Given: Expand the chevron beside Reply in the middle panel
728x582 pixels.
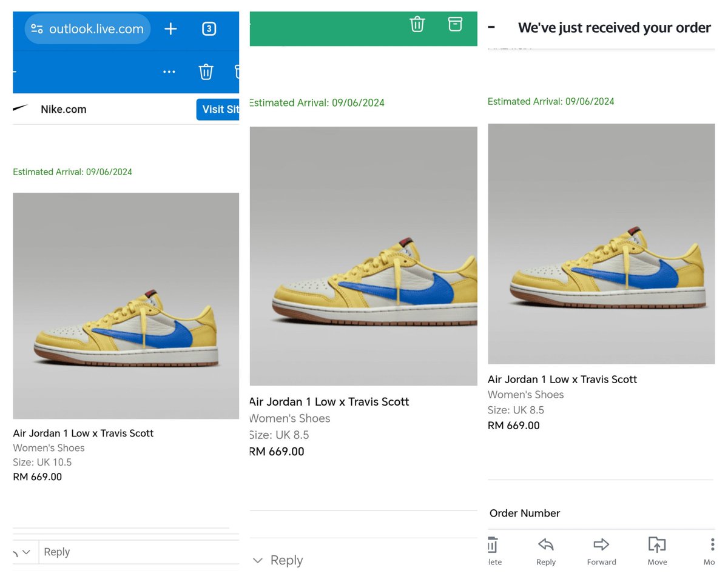Looking at the screenshot, I should [257, 560].
